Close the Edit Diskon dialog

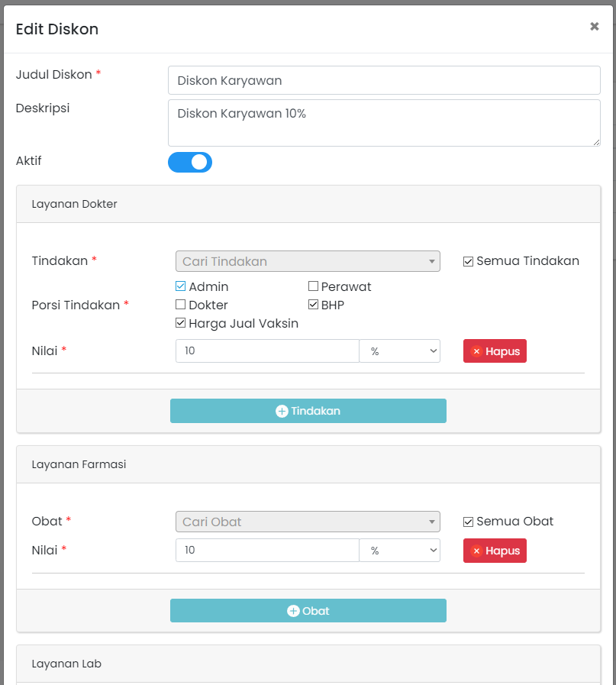point(594,27)
